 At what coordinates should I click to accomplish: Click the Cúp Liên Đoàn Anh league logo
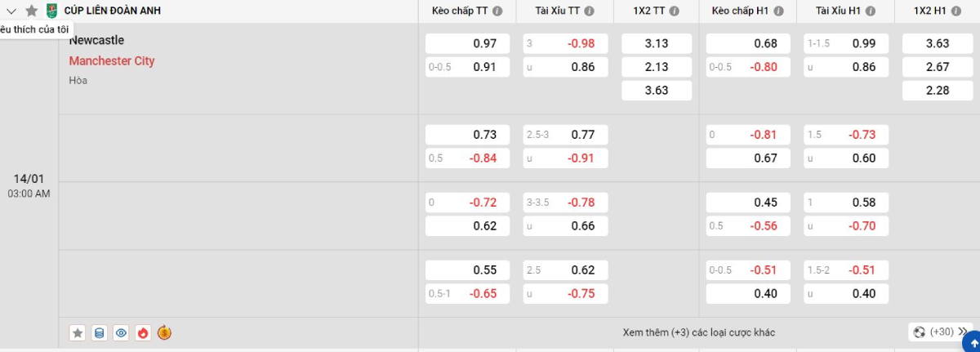[52, 11]
